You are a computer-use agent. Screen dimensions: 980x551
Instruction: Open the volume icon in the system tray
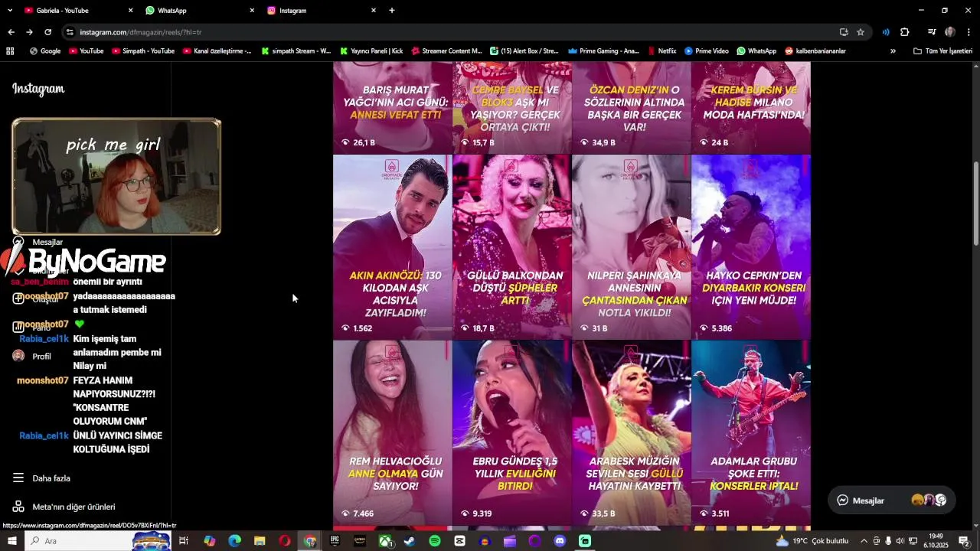[x=900, y=541]
